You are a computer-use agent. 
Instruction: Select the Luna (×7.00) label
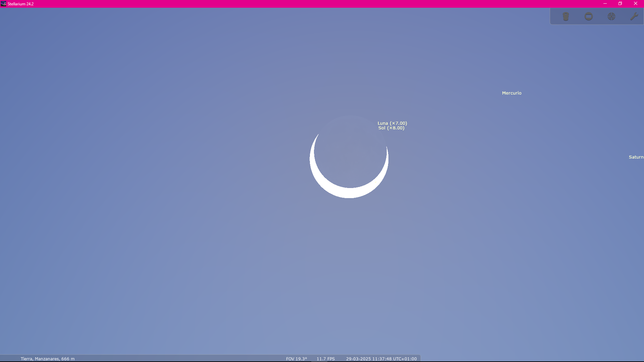tap(392, 123)
